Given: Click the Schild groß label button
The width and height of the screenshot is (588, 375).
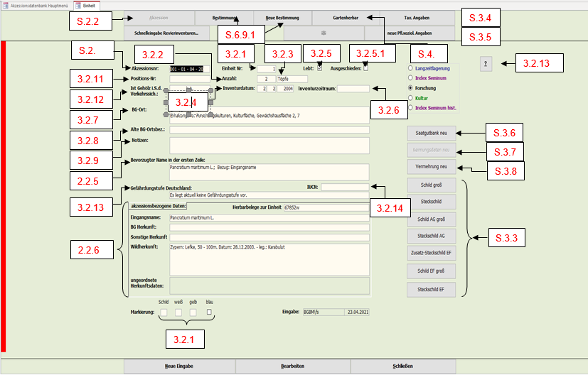Looking at the screenshot, I should 430,185.
